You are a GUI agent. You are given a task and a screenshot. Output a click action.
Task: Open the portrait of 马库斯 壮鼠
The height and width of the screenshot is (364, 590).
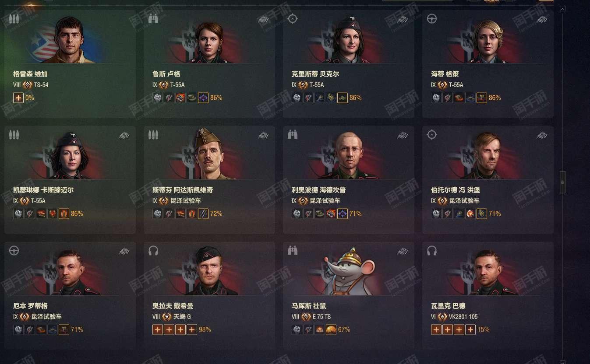coord(349,271)
